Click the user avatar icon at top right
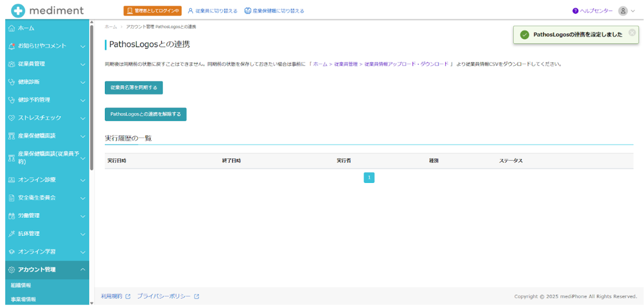Screen dimensions: 644x308 point(623,11)
